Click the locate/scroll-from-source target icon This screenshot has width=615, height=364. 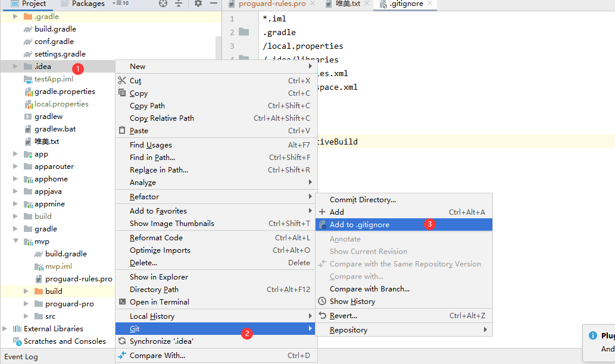click(163, 4)
